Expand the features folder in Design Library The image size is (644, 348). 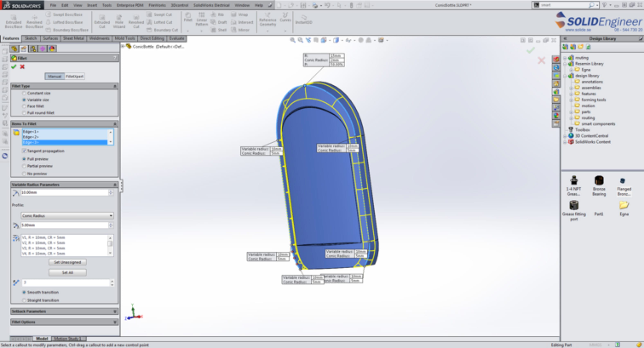[x=571, y=94]
